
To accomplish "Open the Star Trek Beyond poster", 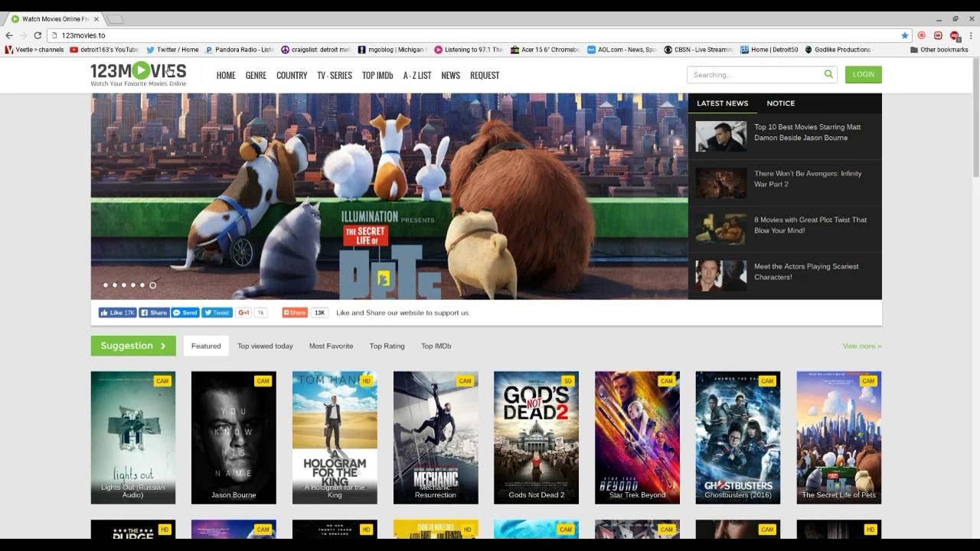I will pyautogui.click(x=637, y=438).
